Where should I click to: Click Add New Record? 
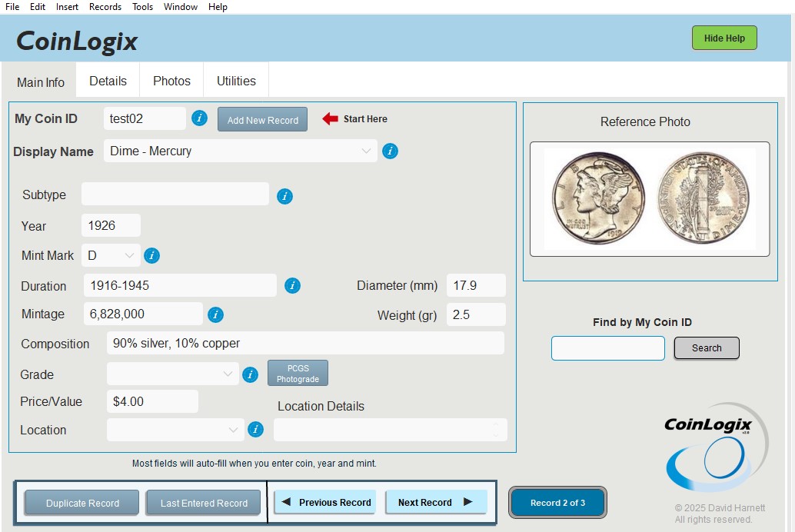point(263,120)
